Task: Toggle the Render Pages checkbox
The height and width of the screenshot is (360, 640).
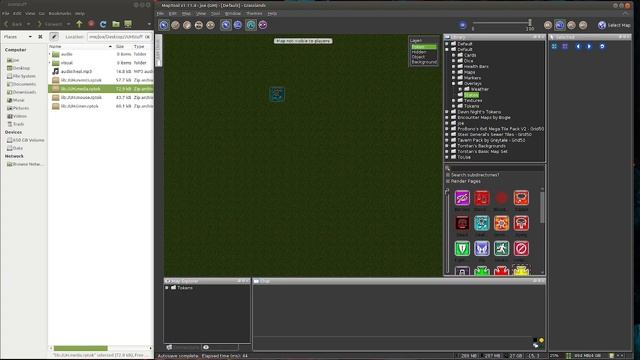Action: point(448,181)
